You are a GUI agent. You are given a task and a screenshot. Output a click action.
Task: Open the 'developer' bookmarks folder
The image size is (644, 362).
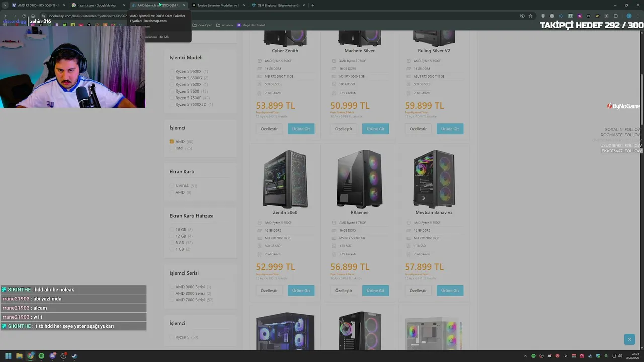202,25
